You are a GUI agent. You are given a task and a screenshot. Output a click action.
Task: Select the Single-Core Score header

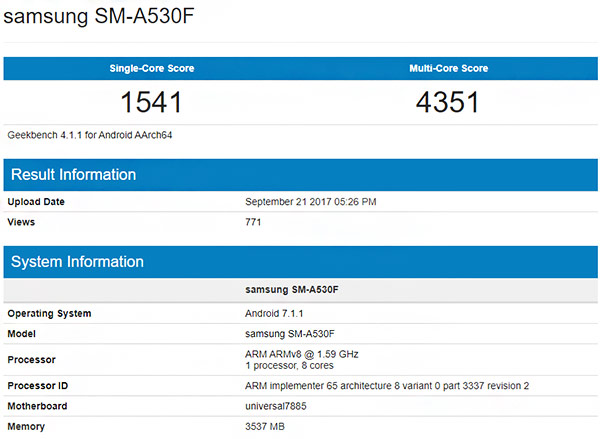coord(152,69)
